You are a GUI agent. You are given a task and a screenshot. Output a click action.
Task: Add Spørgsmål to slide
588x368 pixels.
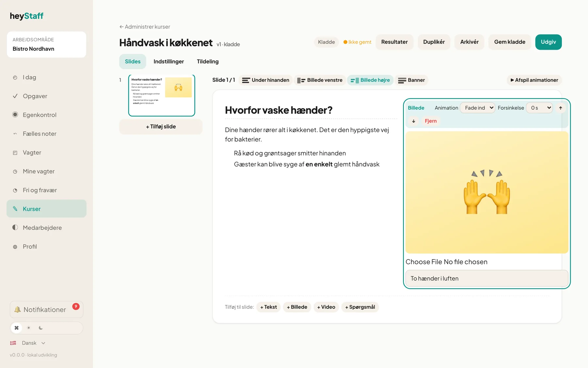[360, 307]
